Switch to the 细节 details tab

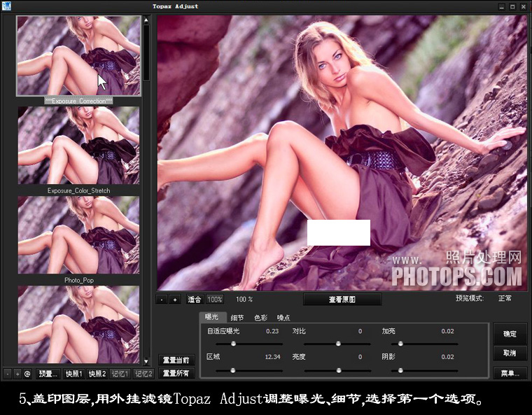point(237,318)
